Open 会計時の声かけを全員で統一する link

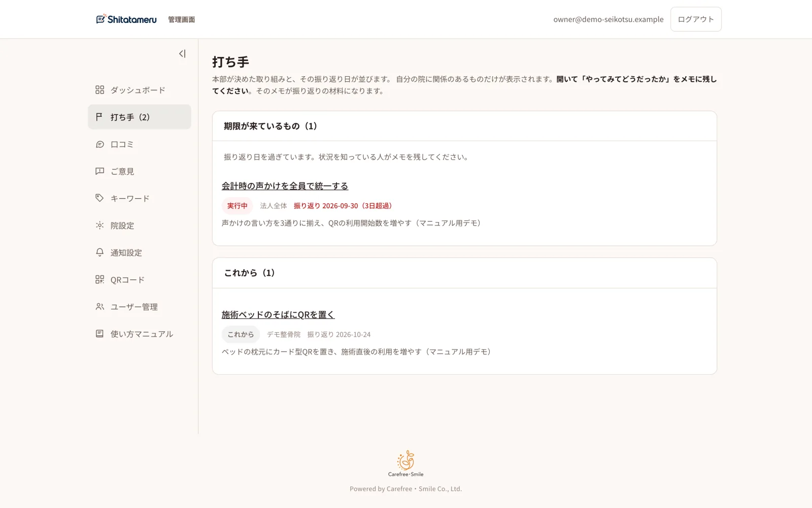285,186
